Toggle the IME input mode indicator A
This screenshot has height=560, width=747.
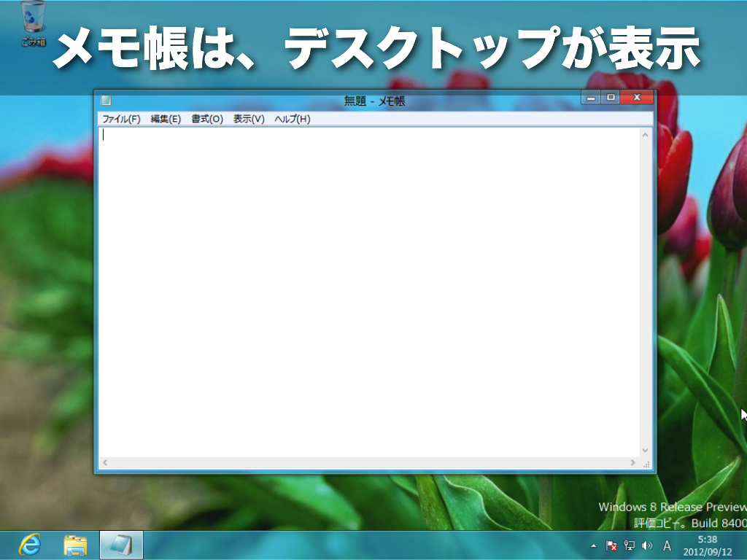667,545
